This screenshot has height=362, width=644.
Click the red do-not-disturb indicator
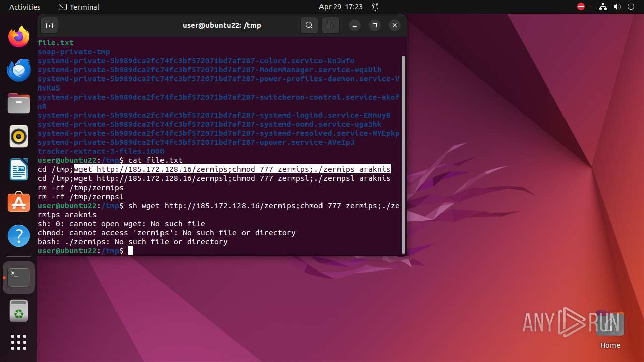581,7
